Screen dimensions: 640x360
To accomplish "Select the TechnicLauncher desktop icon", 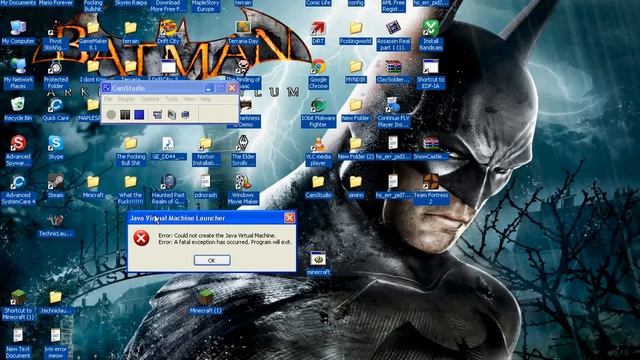I will [56, 225].
